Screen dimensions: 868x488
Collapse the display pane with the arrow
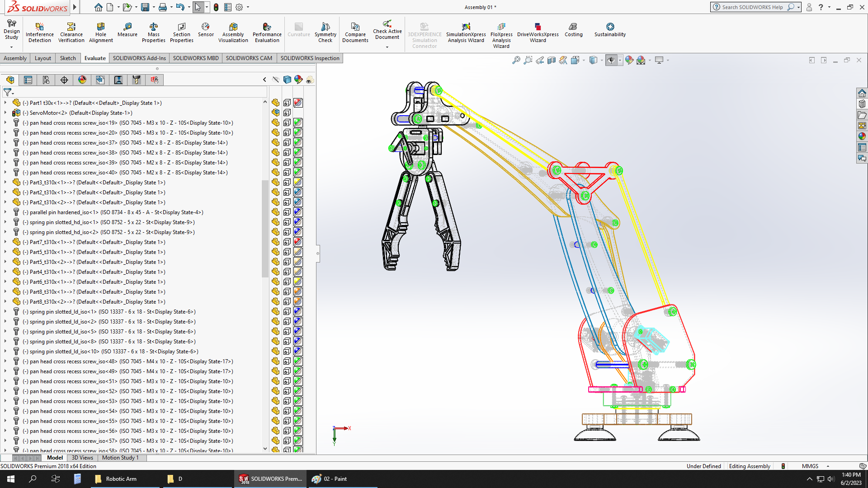tap(264, 80)
